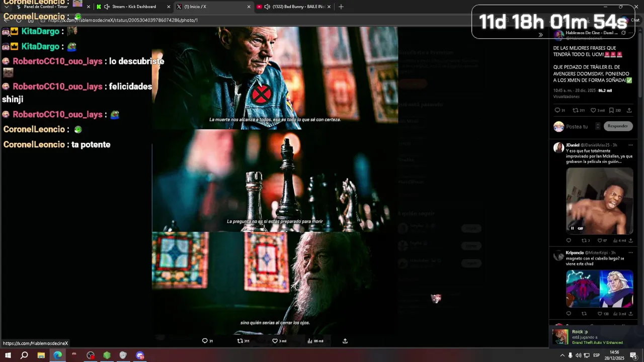Click the browser address bar URL
Viewport: 644px width, 362px height.
(123, 20)
